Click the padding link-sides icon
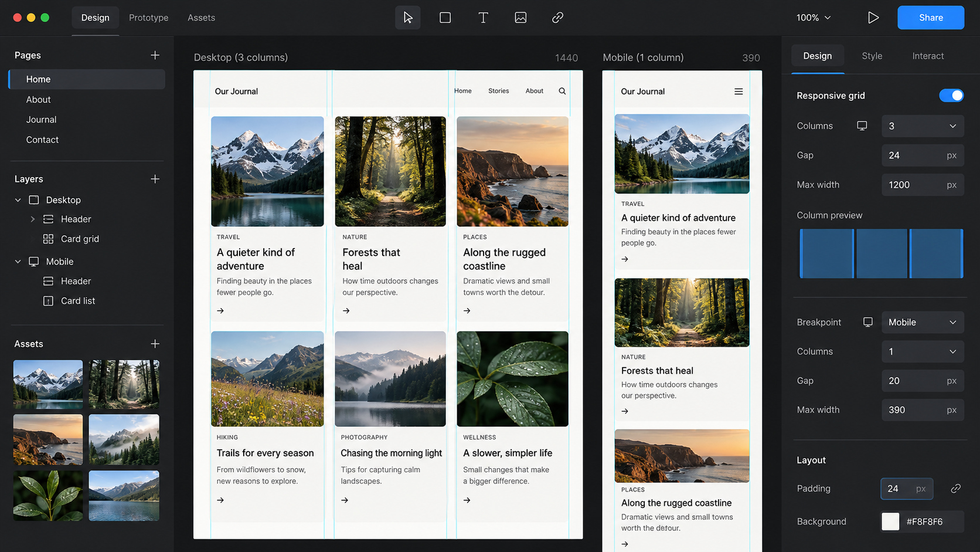The height and width of the screenshot is (552, 980). pos(955,489)
